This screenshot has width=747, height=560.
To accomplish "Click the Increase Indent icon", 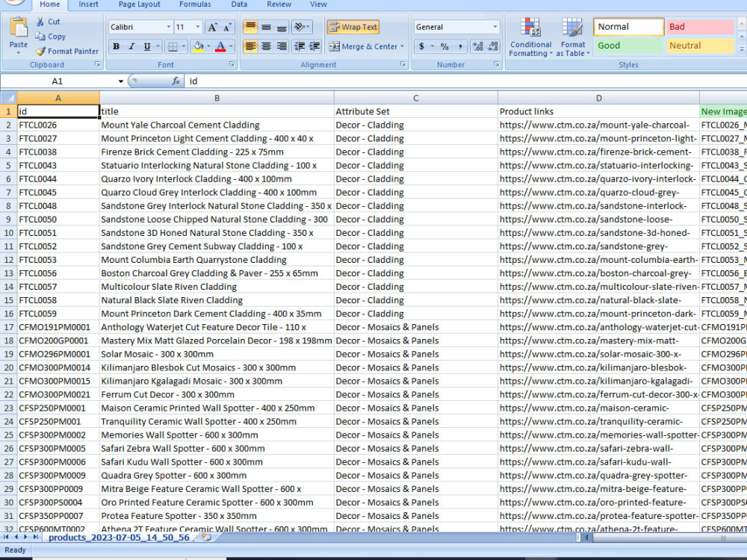I will (x=315, y=46).
